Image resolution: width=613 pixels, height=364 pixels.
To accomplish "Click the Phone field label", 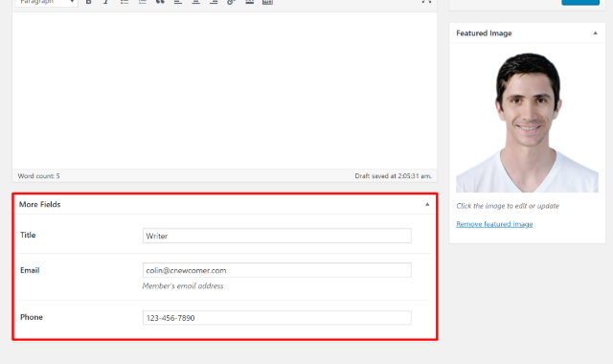I will [32, 317].
